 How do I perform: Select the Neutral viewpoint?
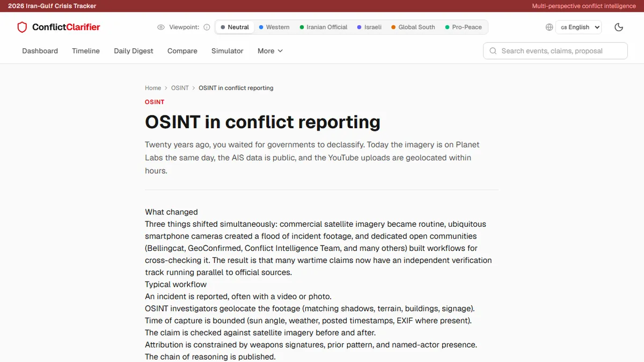(x=235, y=27)
